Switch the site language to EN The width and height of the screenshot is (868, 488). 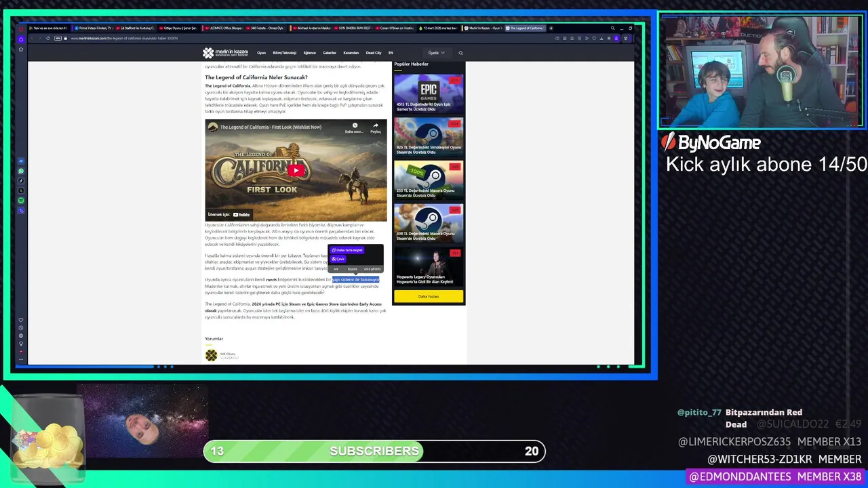tap(391, 53)
